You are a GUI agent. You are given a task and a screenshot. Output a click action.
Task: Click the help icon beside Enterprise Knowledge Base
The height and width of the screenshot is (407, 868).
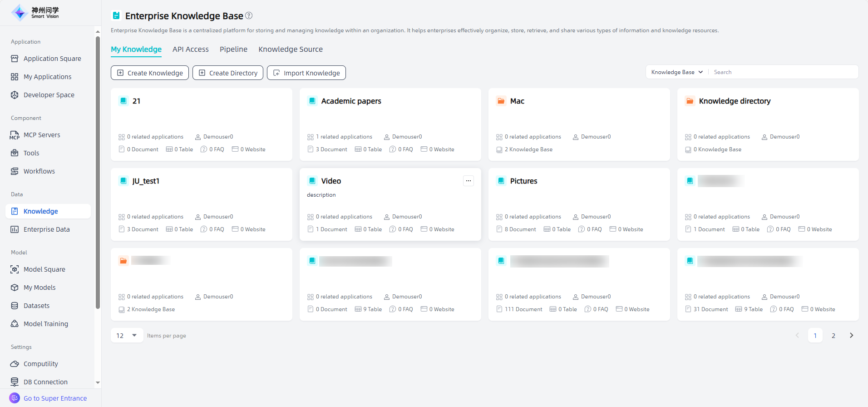click(249, 15)
